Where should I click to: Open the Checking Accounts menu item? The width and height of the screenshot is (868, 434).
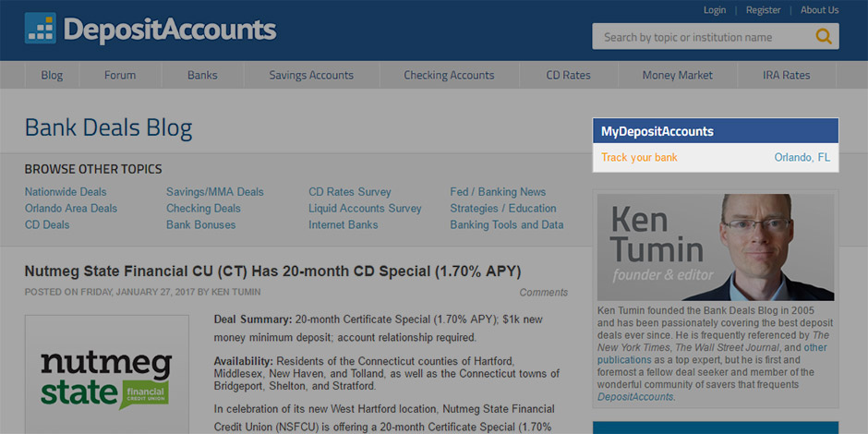[x=449, y=76]
